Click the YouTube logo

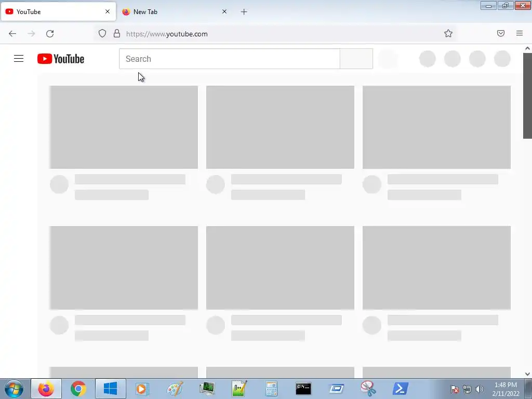[x=61, y=59]
